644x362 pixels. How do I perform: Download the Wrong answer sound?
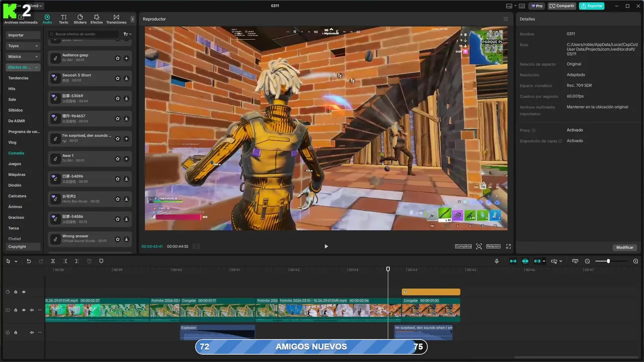[126, 239]
